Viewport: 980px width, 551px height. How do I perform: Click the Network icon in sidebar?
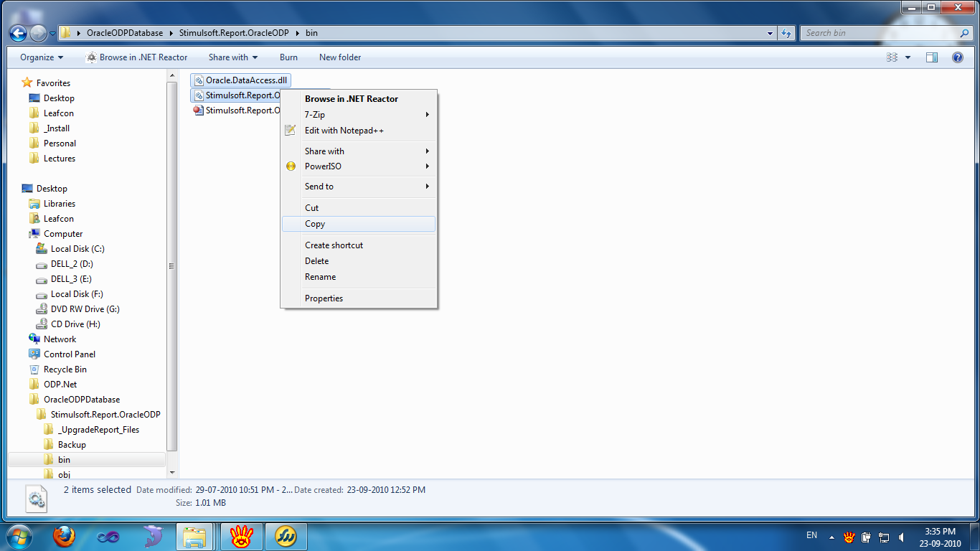click(x=34, y=339)
